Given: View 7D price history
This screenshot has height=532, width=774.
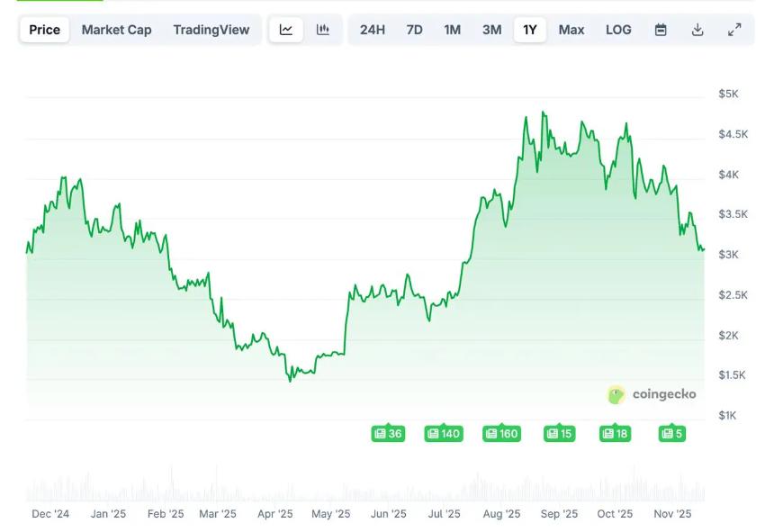Looking at the screenshot, I should click(414, 30).
